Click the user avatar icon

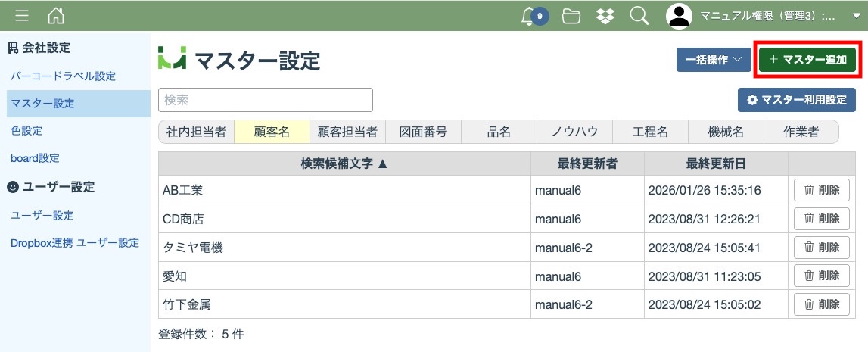click(680, 16)
